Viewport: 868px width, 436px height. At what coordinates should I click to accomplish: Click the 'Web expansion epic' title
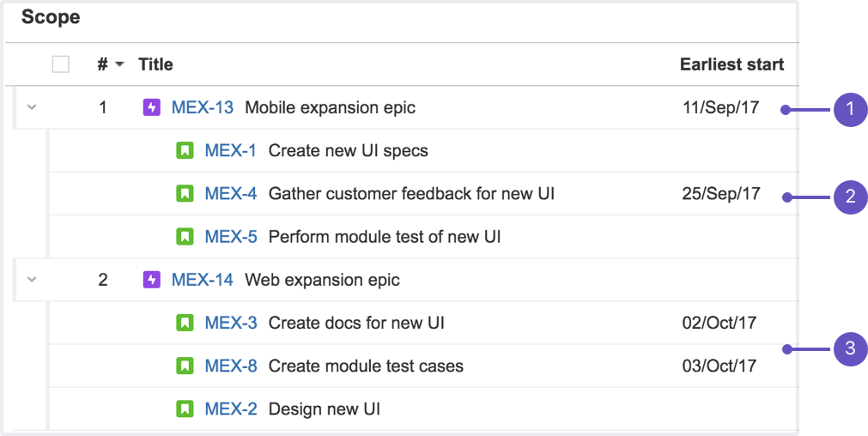click(x=322, y=280)
